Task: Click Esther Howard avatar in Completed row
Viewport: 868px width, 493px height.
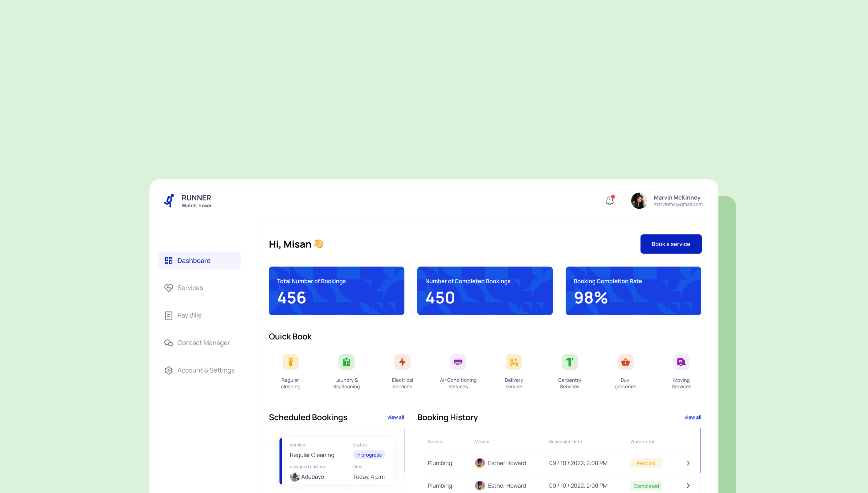Action: (480, 486)
